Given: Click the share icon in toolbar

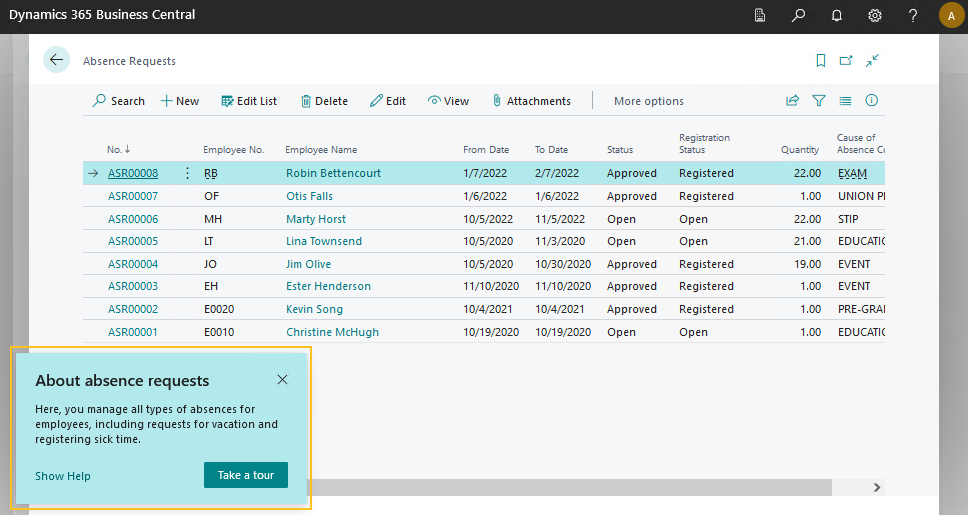Looking at the screenshot, I should tap(793, 101).
